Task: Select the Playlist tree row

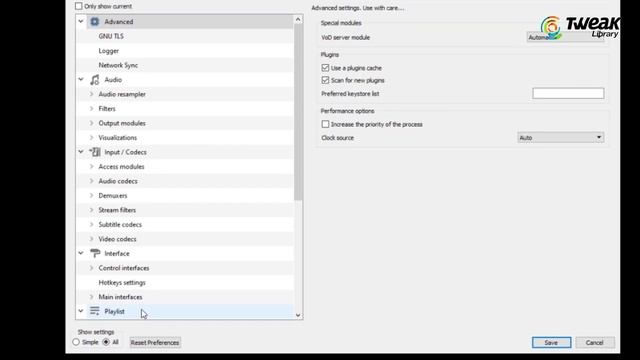Action: [x=184, y=311]
